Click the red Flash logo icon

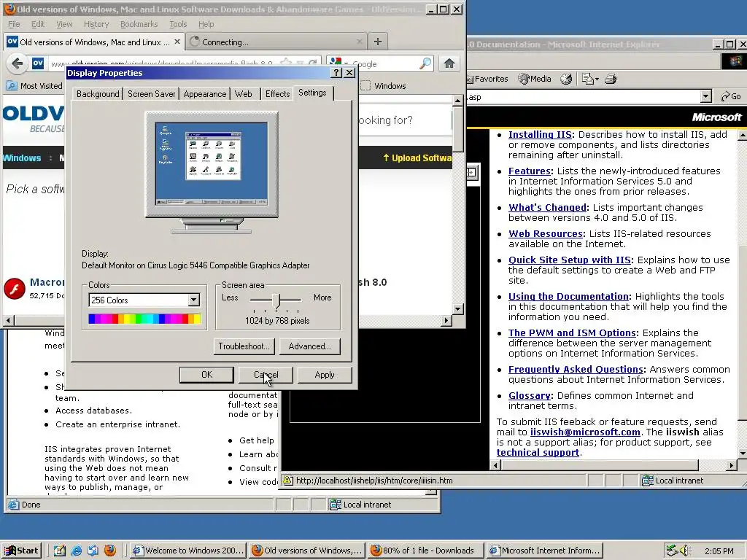point(15,289)
